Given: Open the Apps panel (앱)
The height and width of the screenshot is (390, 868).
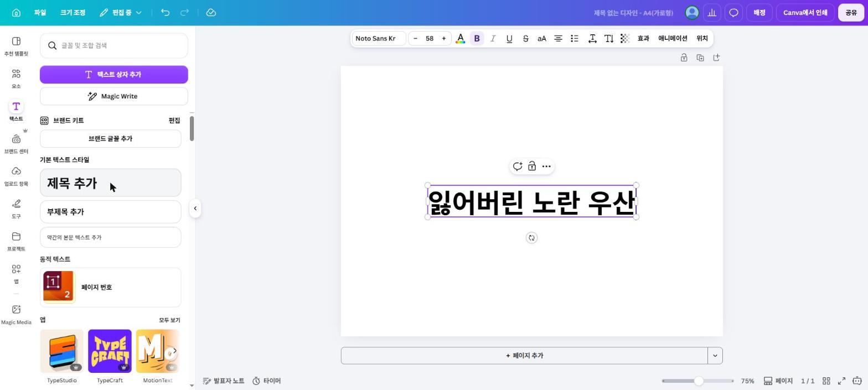Looking at the screenshot, I should 16,274.
